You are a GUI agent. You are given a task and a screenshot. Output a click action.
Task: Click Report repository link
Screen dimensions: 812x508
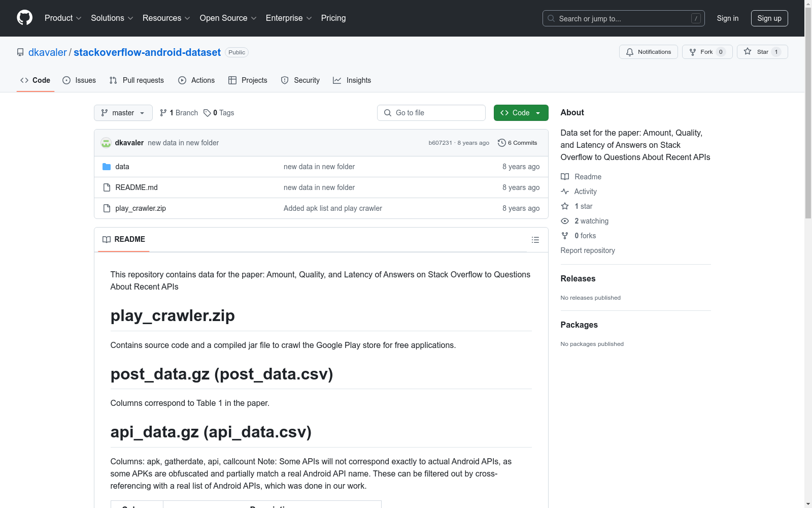[588, 250]
